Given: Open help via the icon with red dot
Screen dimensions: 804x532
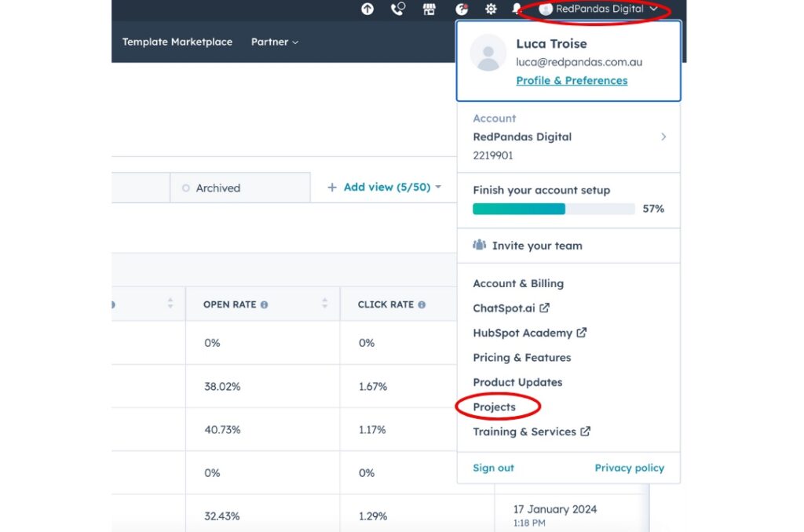Looking at the screenshot, I should 462,9.
